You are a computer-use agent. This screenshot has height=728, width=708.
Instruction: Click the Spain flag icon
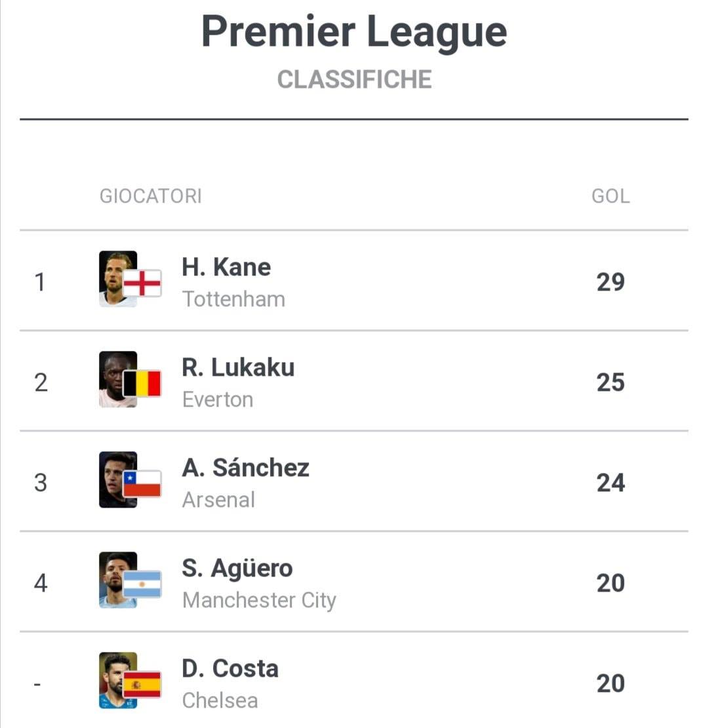[x=142, y=684]
